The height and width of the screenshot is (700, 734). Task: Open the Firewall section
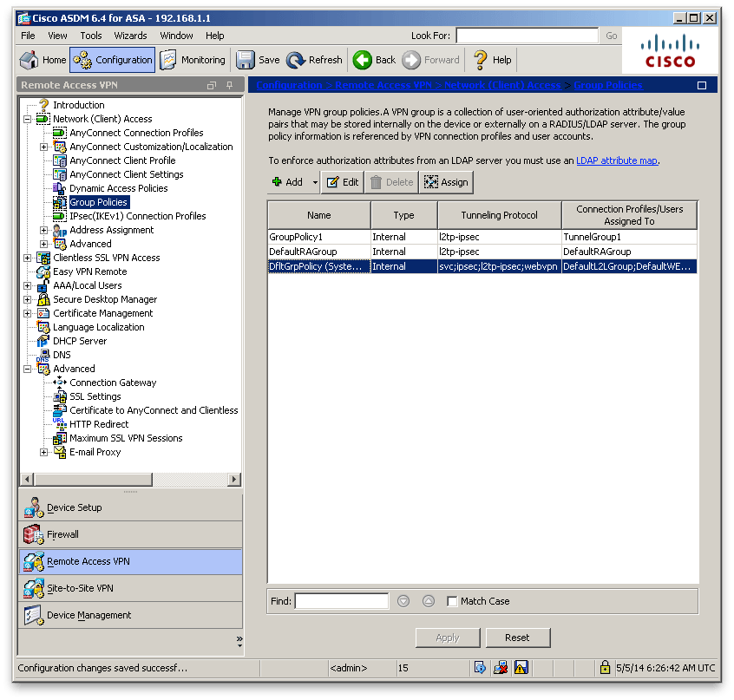coord(131,534)
